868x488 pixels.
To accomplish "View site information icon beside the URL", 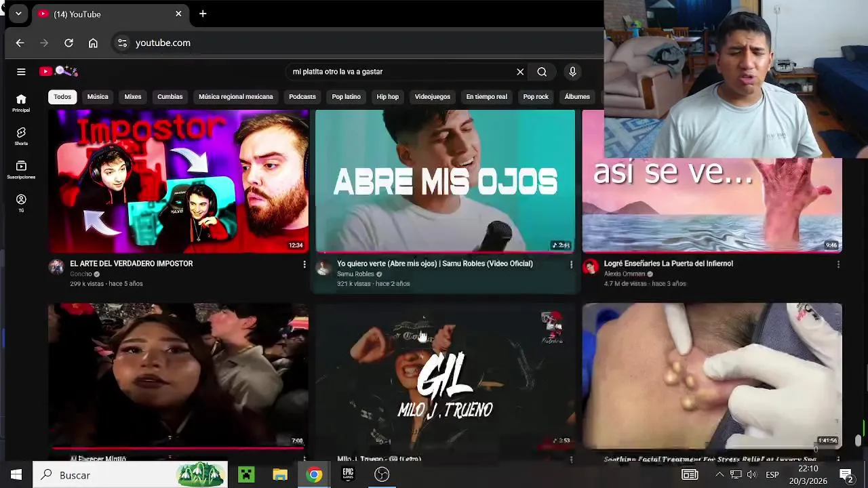I will pyautogui.click(x=122, y=43).
